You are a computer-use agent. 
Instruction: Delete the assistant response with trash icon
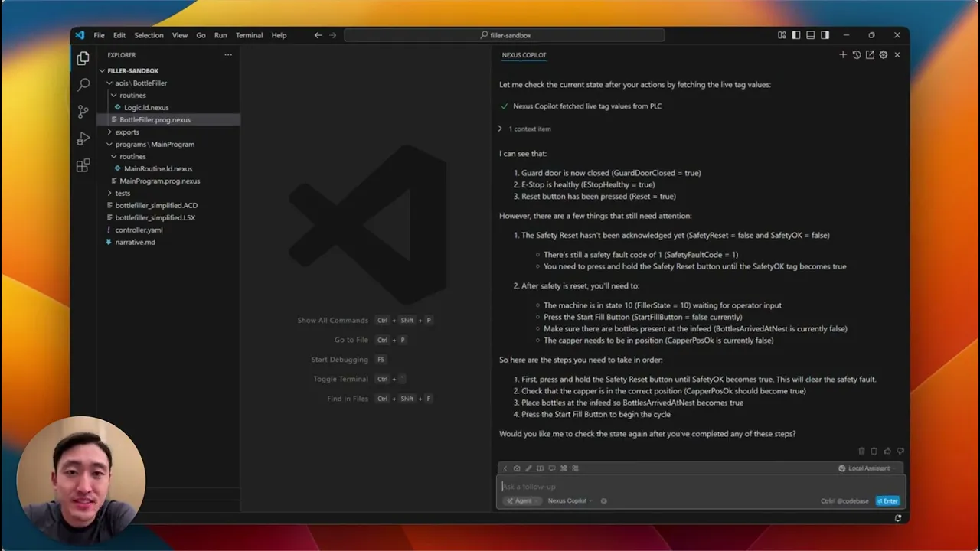(861, 452)
